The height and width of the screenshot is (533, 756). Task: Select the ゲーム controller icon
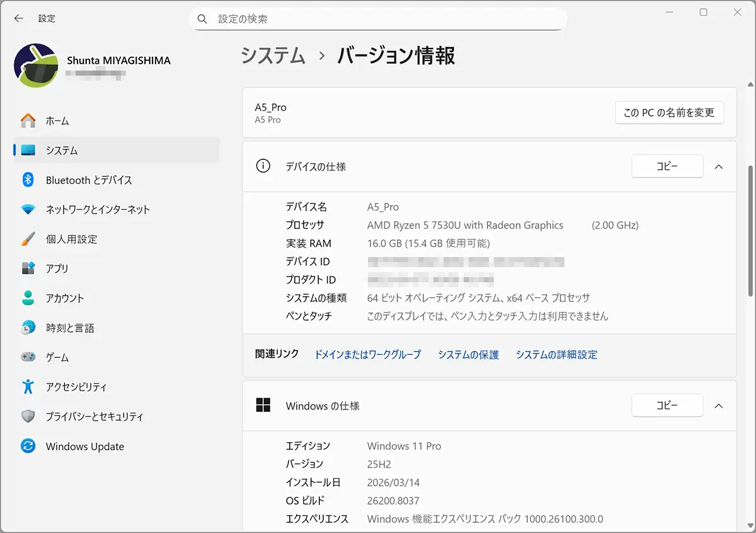(28, 357)
